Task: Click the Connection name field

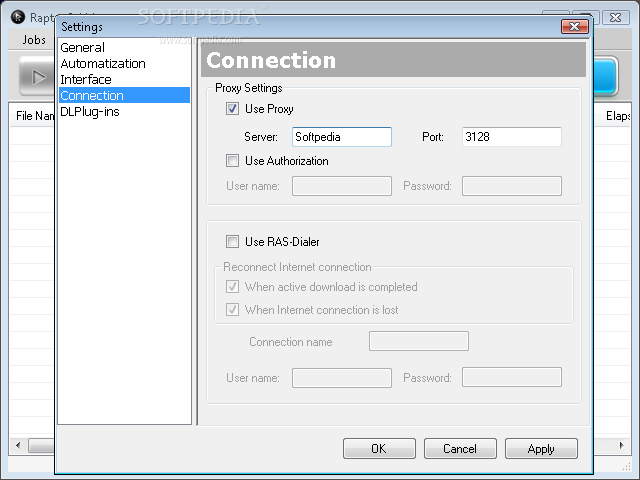Action: click(419, 341)
